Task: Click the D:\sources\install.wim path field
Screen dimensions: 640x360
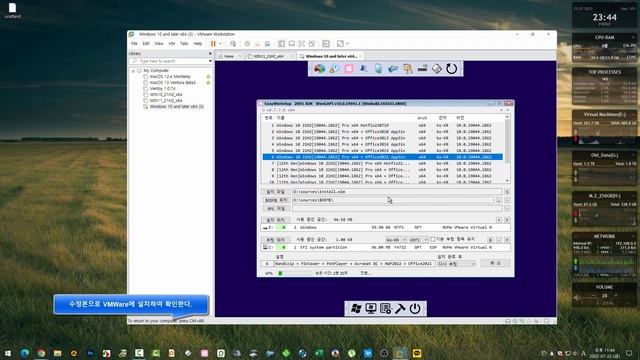Action: (x=397, y=191)
